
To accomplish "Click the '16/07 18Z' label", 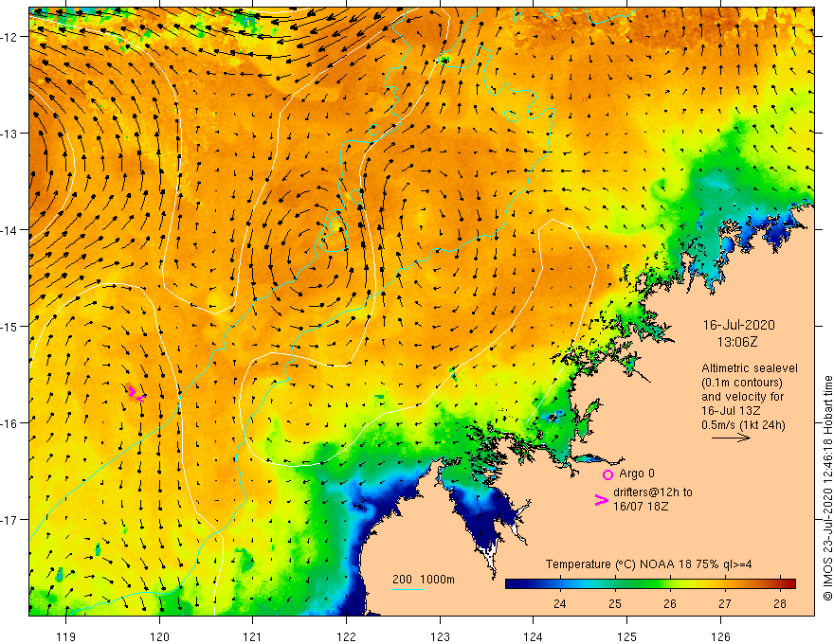I will (641, 507).
